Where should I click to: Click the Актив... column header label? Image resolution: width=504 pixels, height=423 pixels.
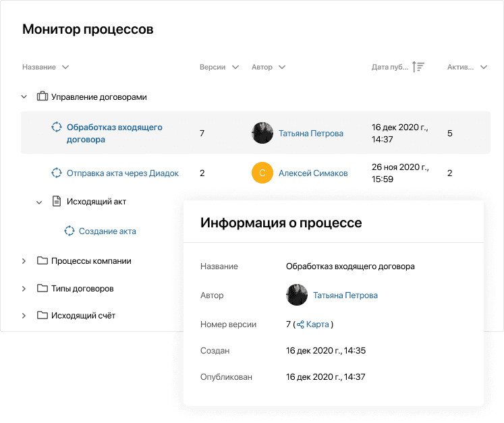pyautogui.click(x=460, y=67)
